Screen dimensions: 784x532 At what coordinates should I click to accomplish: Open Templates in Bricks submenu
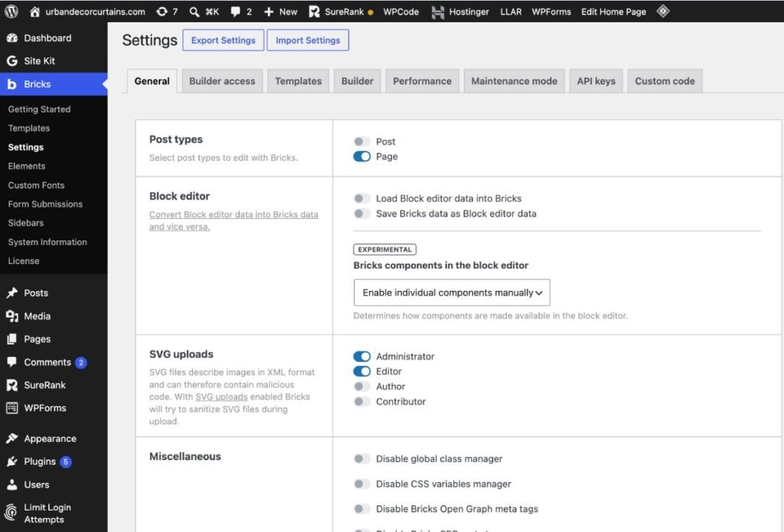29,128
